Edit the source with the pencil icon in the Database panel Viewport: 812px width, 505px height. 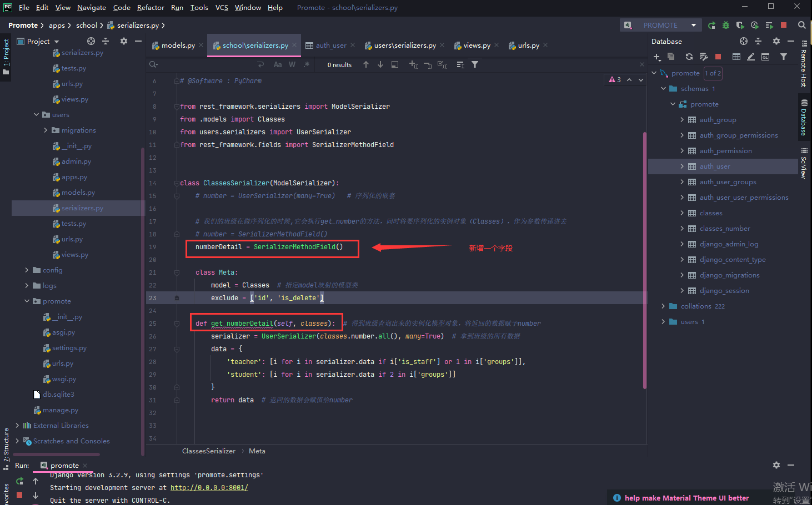coord(751,57)
